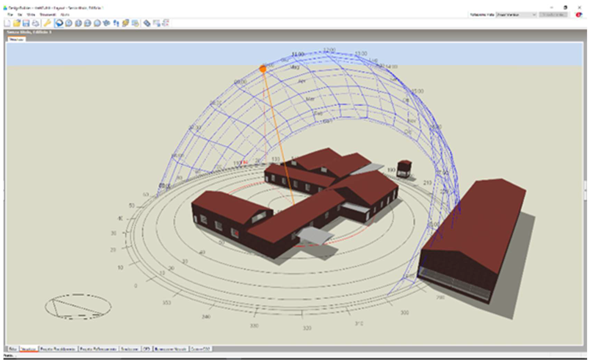Click the yellow wrench options icon
This screenshot has height=364, width=591.
[47, 23]
